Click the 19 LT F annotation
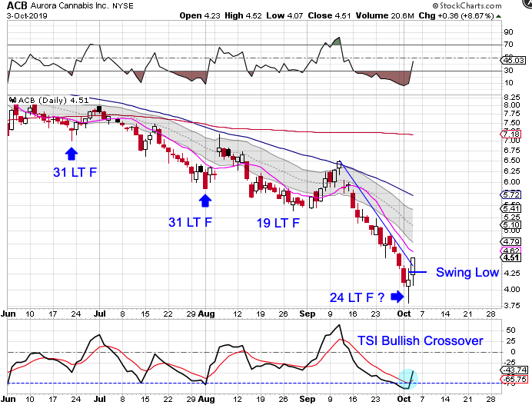The height and width of the screenshot is (405, 532). [x=278, y=223]
